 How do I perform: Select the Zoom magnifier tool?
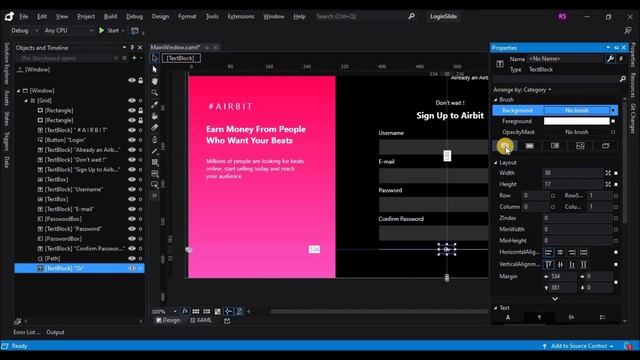pyautogui.click(x=155, y=93)
